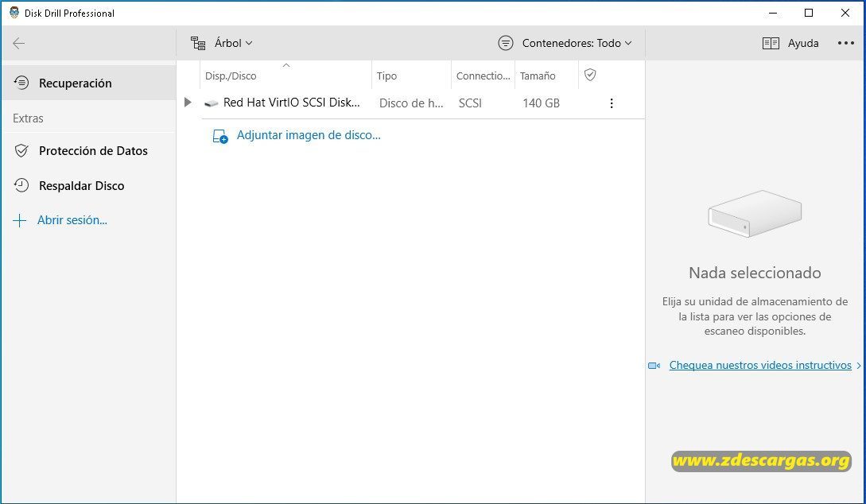Click the video camera icon near instructional videos
Image resolution: width=866 pixels, height=504 pixels.
pyautogui.click(x=654, y=366)
